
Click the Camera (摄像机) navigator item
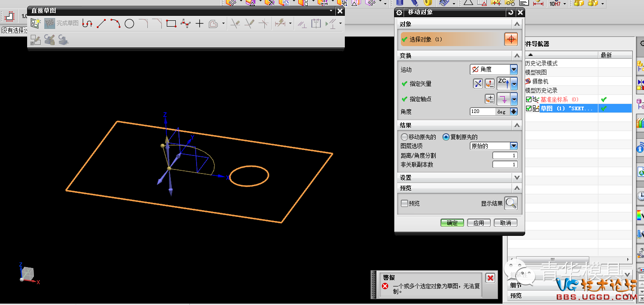click(540, 81)
